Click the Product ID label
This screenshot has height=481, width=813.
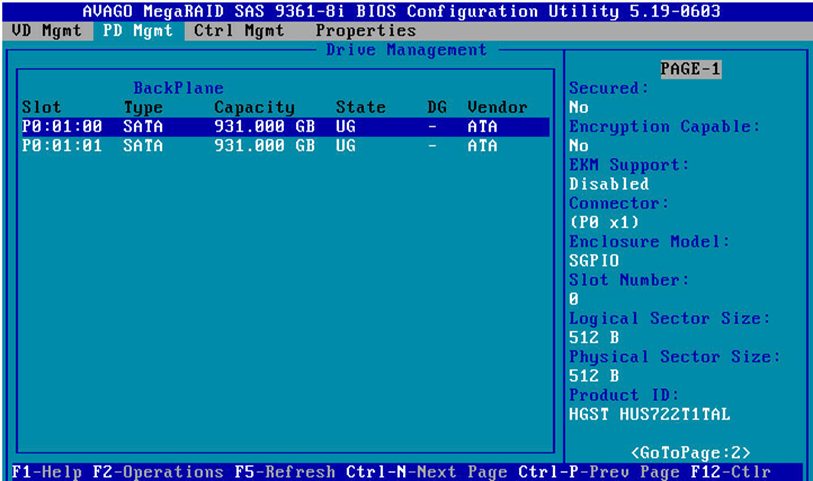coord(624,395)
